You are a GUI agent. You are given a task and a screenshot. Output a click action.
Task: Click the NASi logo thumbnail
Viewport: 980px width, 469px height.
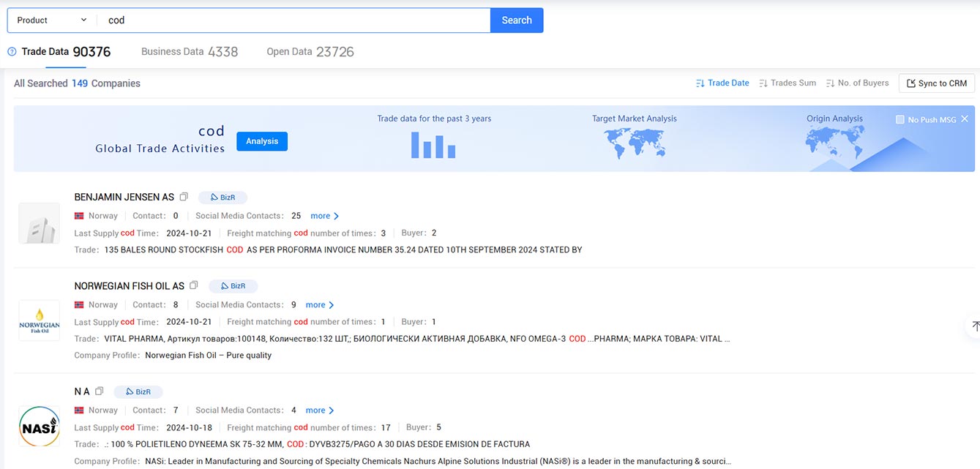(x=39, y=427)
